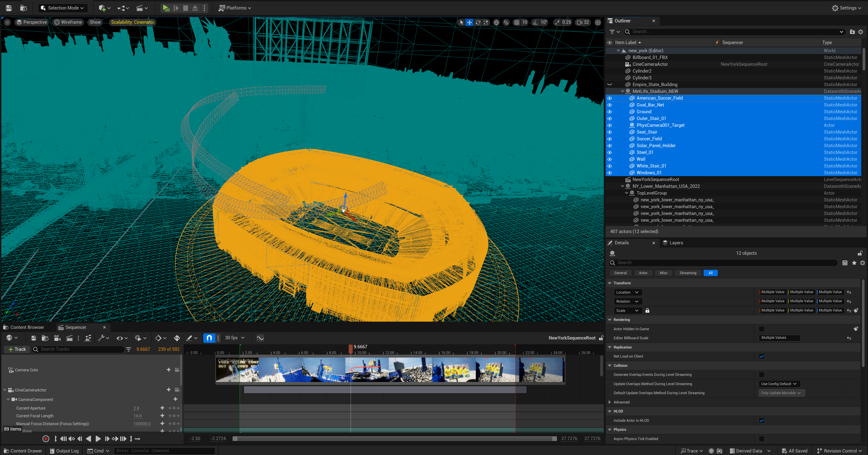Switch to the Layers tab
This screenshot has height=455, width=868.
coord(672,243)
